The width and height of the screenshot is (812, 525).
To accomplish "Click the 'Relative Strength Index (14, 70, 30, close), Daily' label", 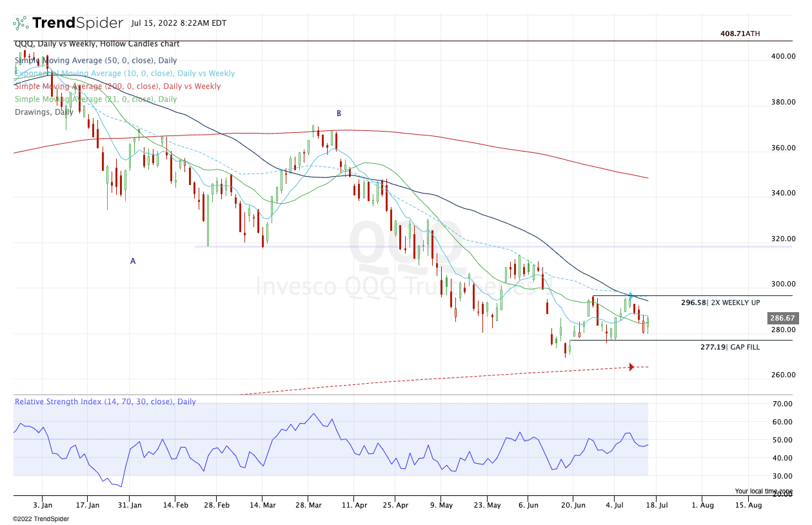I will [x=105, y=402].
